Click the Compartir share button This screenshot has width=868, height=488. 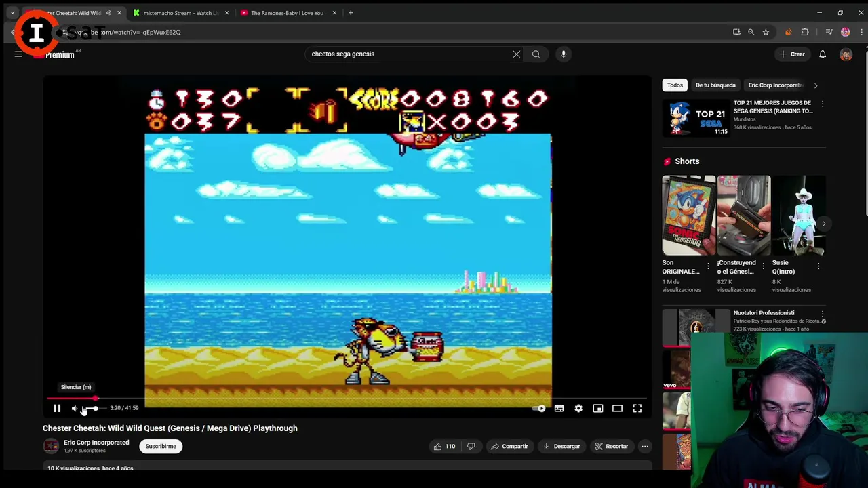(509, 446)
